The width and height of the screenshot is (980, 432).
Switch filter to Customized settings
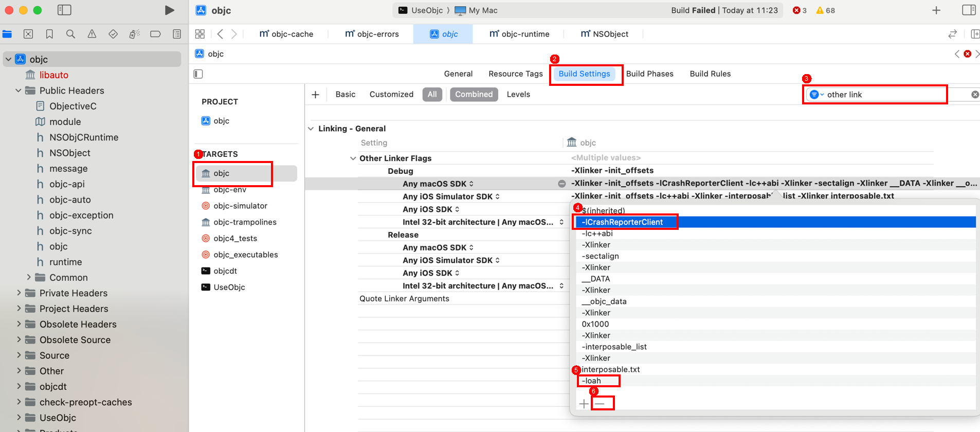391,95
